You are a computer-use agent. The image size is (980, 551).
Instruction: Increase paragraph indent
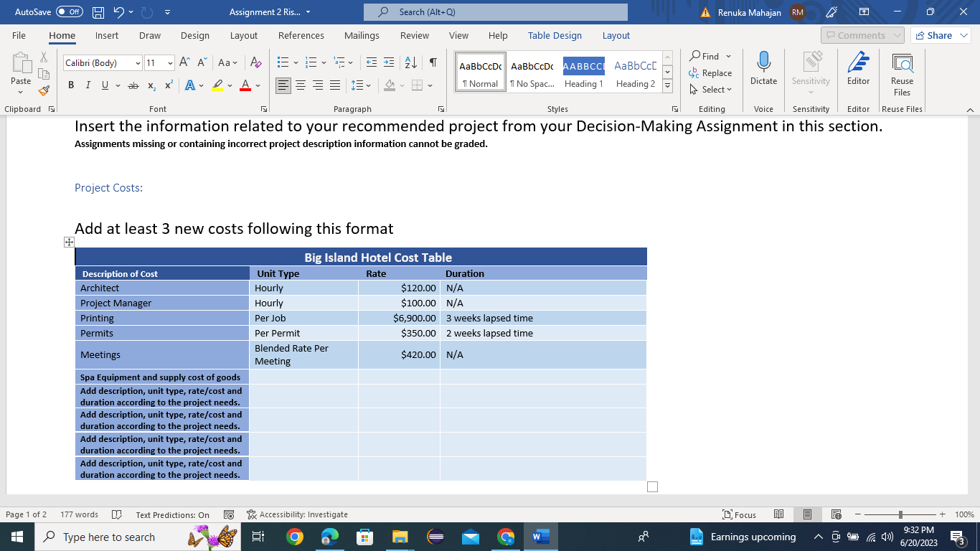388,62
